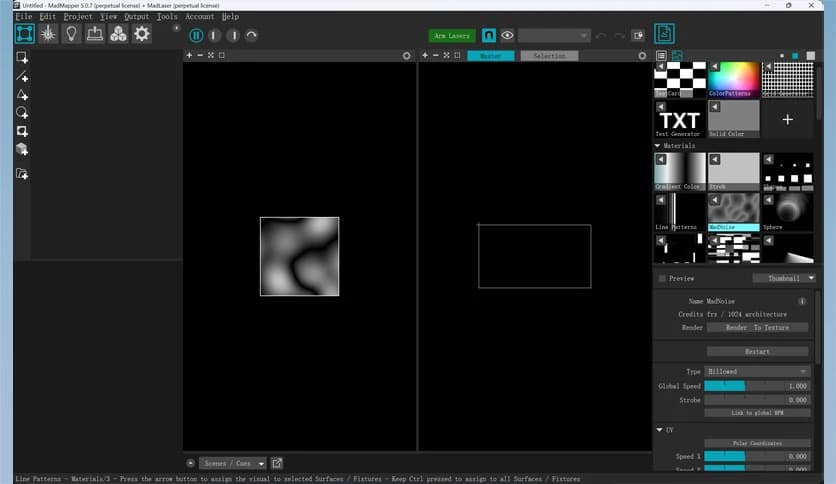Open the empty dropdown next to eye icon

pos(554,36)
